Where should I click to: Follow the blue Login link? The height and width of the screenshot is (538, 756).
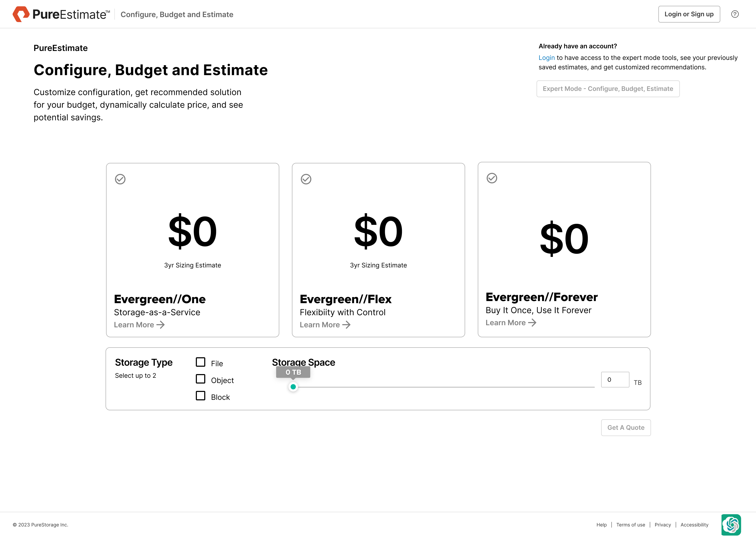(547, 58)
